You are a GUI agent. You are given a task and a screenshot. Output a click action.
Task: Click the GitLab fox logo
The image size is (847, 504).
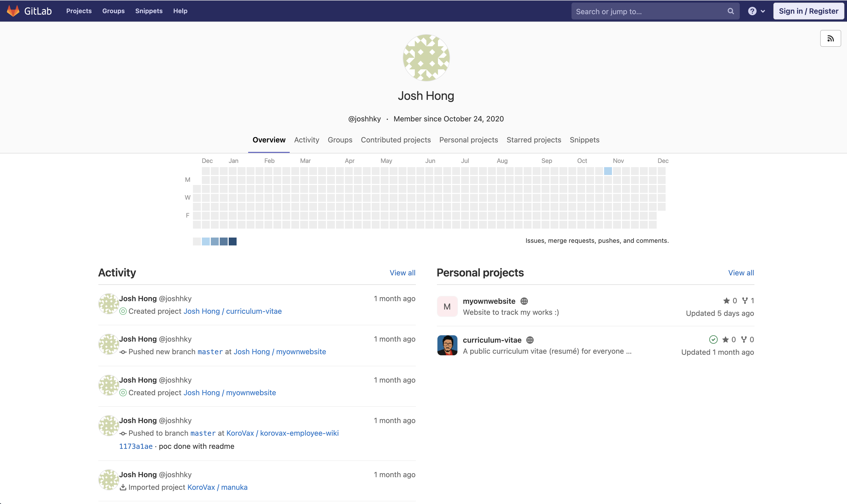tap(13, 11)
